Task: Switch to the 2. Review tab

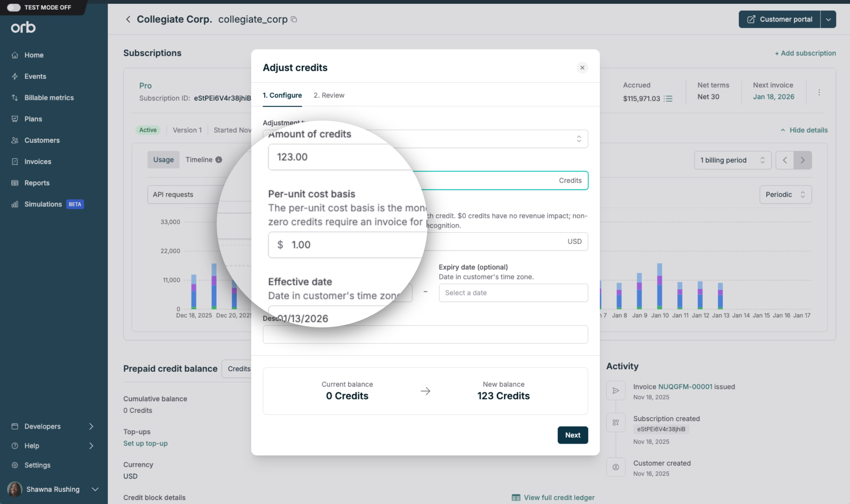Action: (329, 95)
